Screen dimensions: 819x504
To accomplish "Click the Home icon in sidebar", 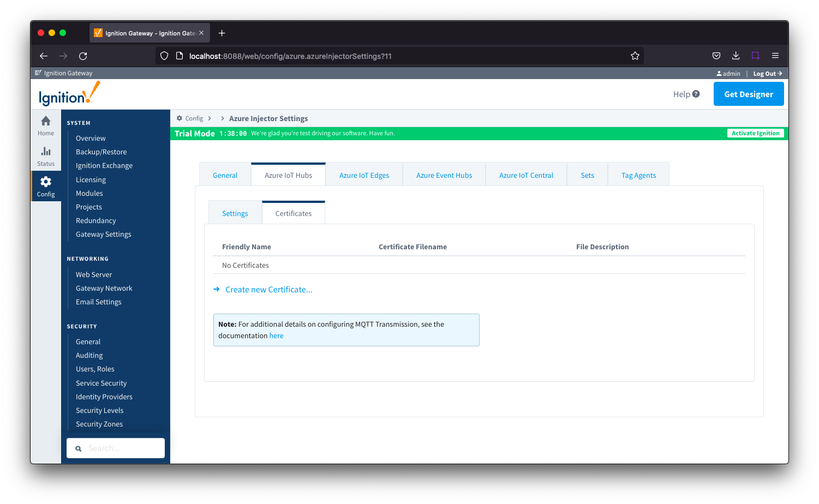I will pos(46,121).
